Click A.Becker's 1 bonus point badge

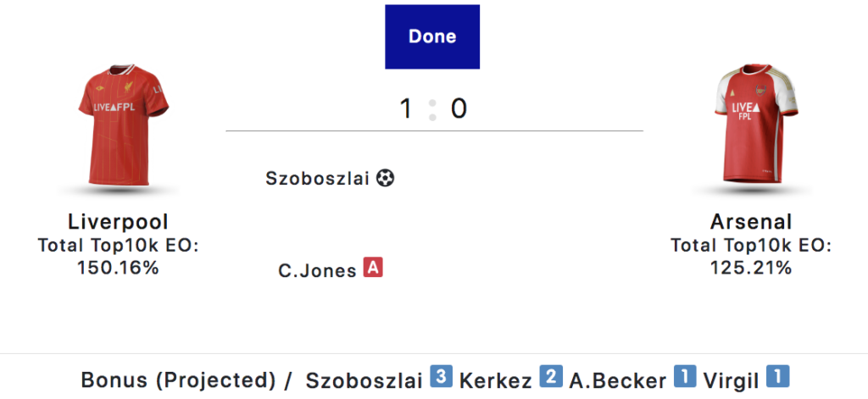click(685, 377)
